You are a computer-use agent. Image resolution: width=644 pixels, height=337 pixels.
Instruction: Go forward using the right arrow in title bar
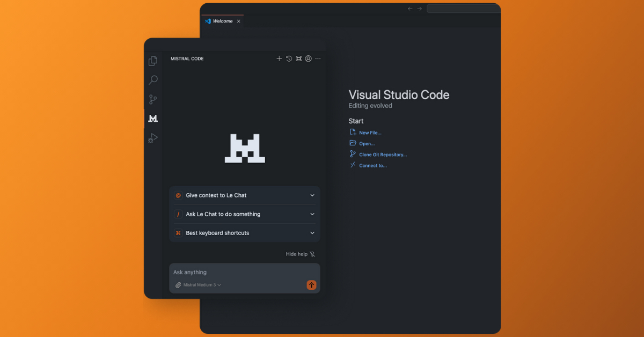click(x=420, y=9)
